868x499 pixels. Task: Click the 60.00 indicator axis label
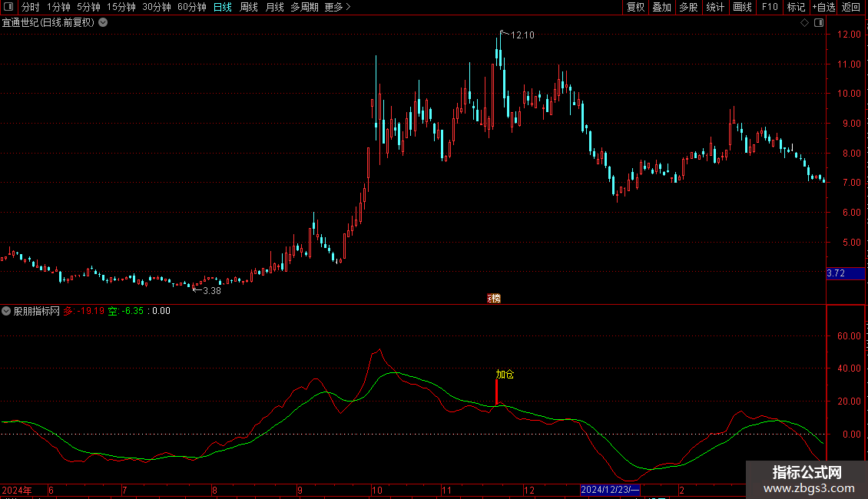[x=849, y=335]
